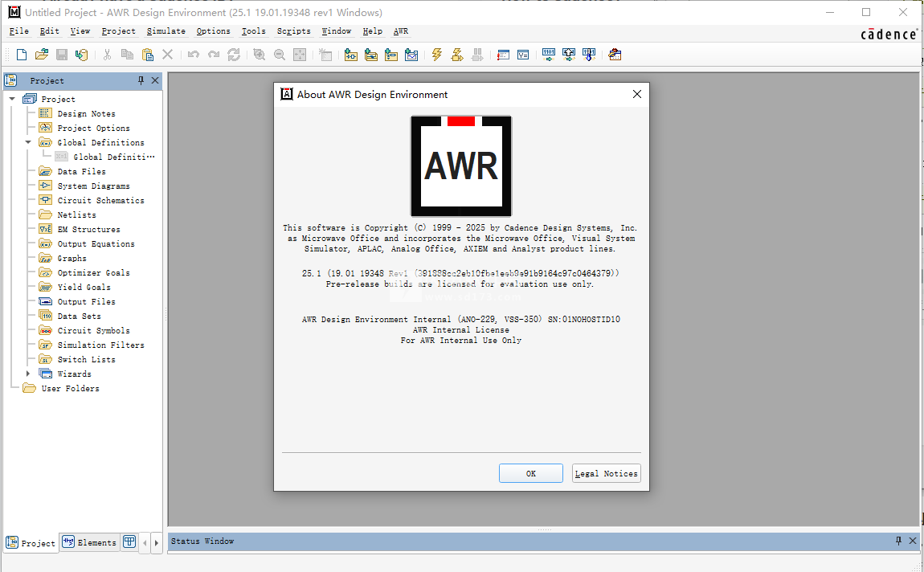Click the last toolbar icon with calendar
The width and height of the screenshot is (924, 572).
pyautogui.click(x=615, y=55)
